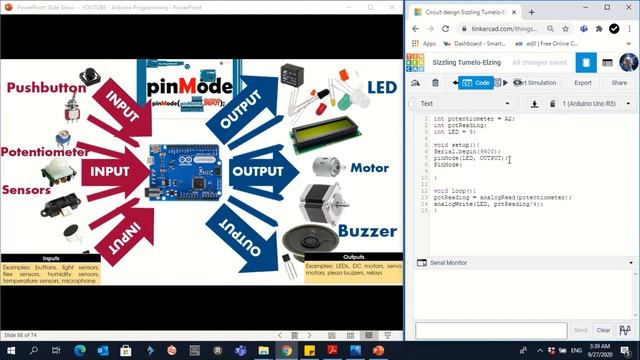
Task: Open the Dashboard - Smart bookmark
Action: 474,44
